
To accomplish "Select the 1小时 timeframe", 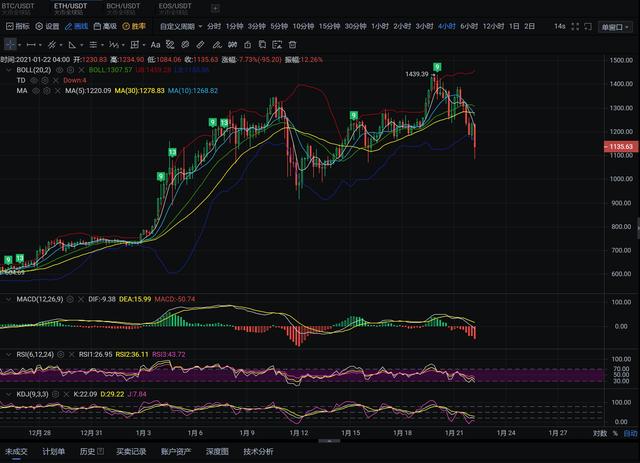I will tap(380, 27).
